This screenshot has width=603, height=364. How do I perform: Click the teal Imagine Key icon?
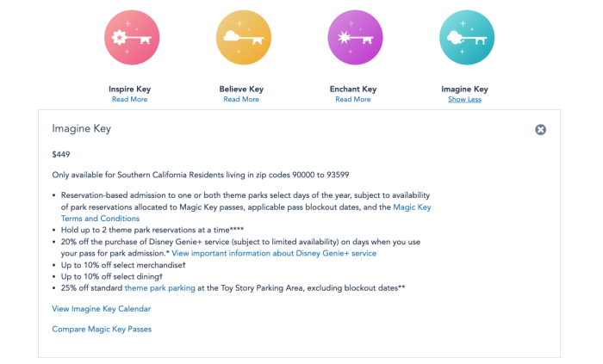[x=465, y=37]
